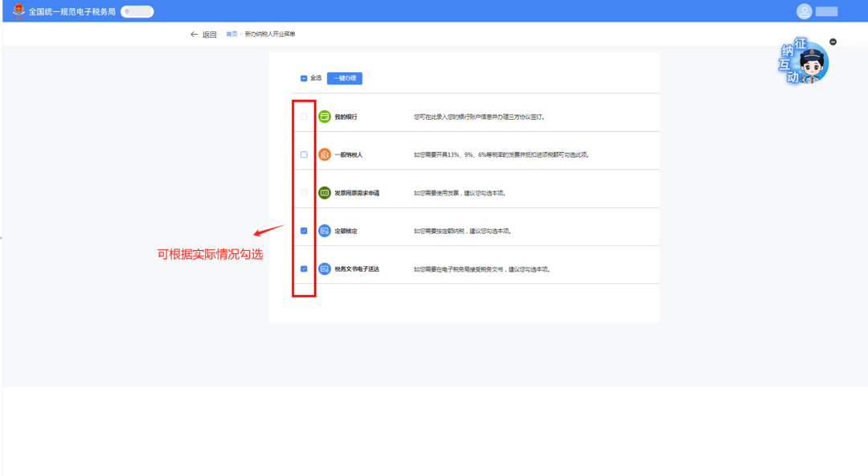Go to 首页 via breadcrumb

click(x=231, y=35)
